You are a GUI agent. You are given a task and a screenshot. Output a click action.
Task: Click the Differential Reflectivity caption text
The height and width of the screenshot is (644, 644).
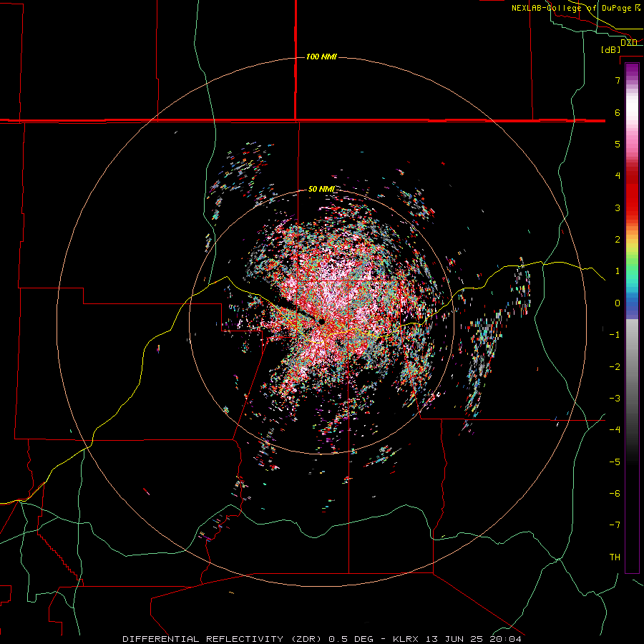tap(322, 639)
